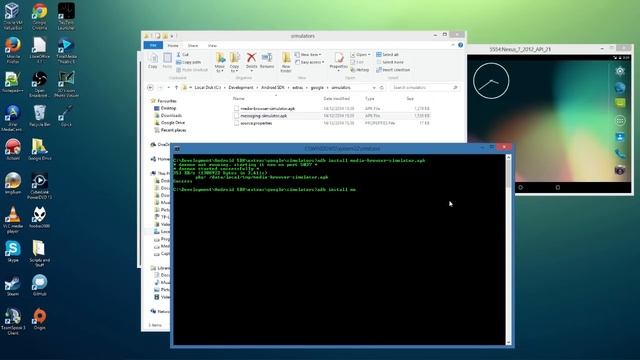Viewport: 640px width, 360px height.
Task: Switch to Home tab in Explorer
Action: (173, 45)
